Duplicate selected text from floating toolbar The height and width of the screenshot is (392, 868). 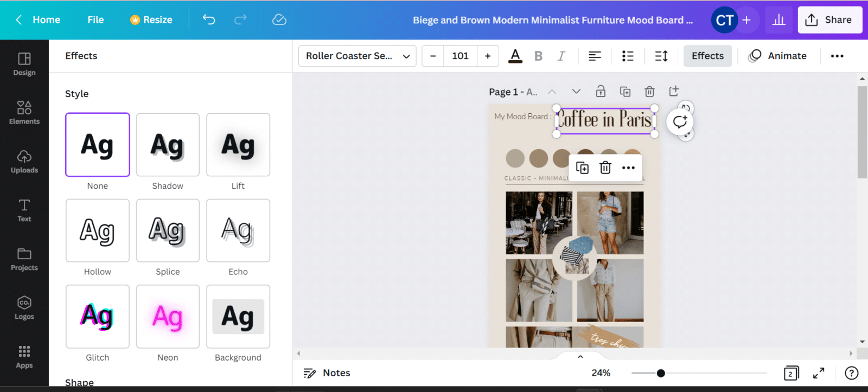(582, 168)
